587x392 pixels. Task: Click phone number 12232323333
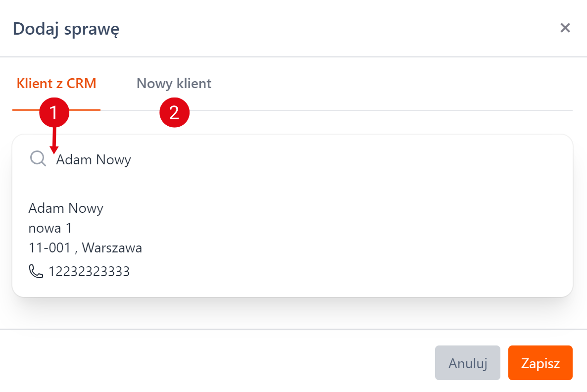click(x=89, y=272)
